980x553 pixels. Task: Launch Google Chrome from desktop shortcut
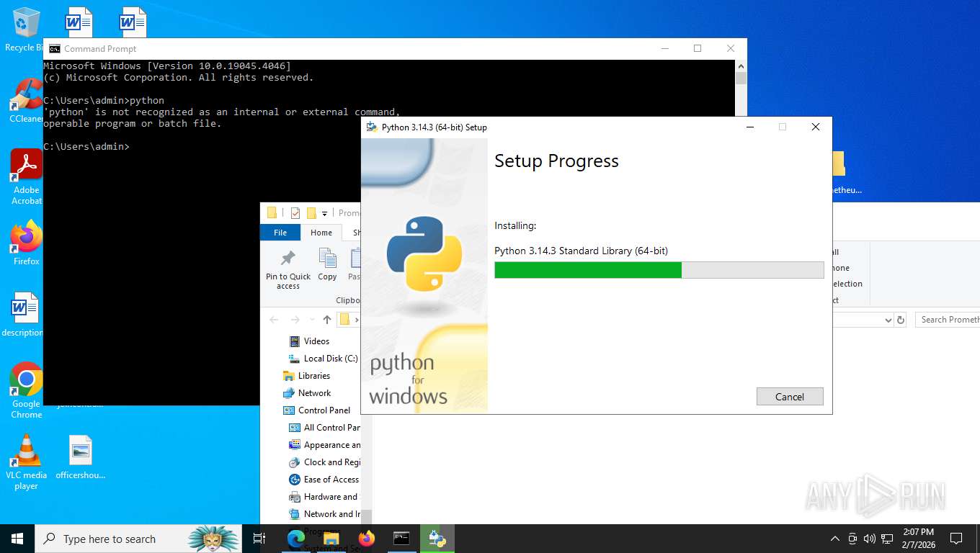point(26,390)
